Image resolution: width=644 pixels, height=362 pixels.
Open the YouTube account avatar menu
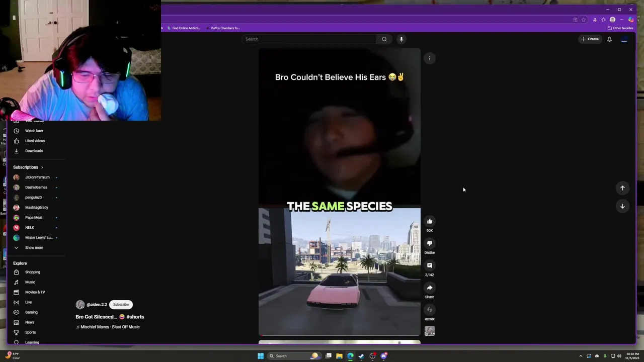[x=624, y=39]
